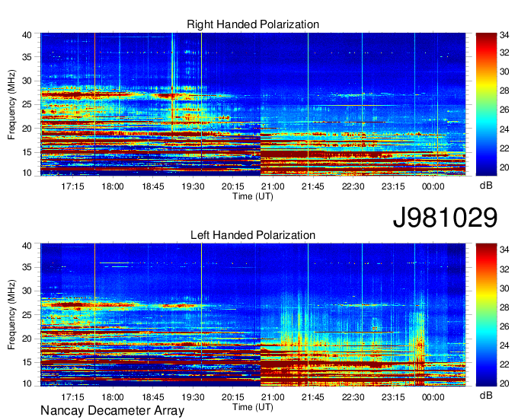
Task: Click the 34 value on Left Handed colorbar
Action: pos(504,250)
